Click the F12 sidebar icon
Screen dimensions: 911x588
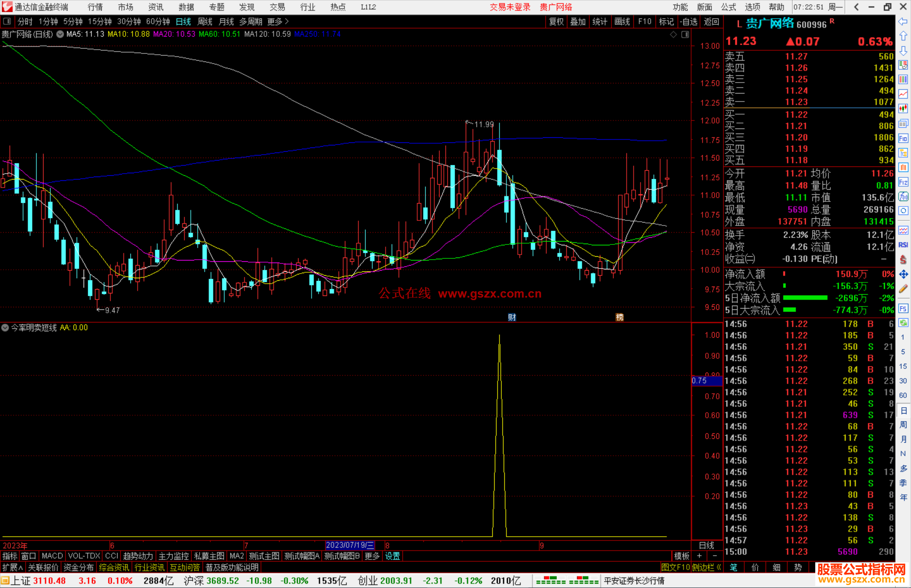tap(903, 182)
